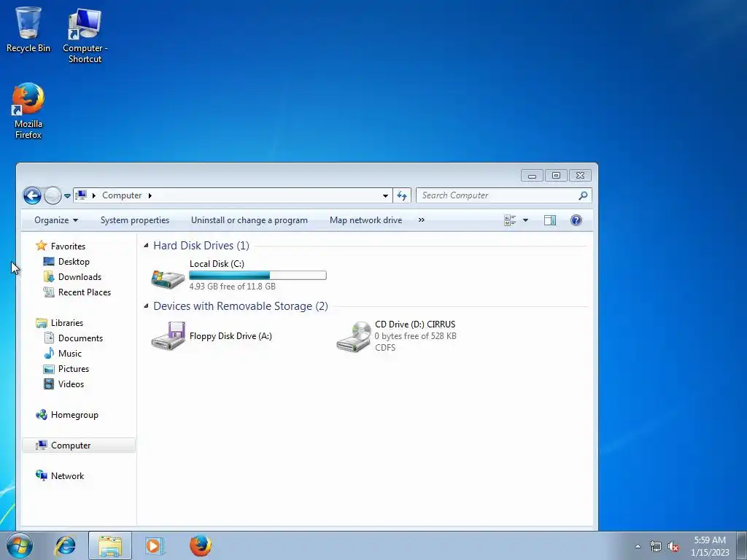
Task: Click "0 bytes free of 528 KB" text
Action: (415, 335)
